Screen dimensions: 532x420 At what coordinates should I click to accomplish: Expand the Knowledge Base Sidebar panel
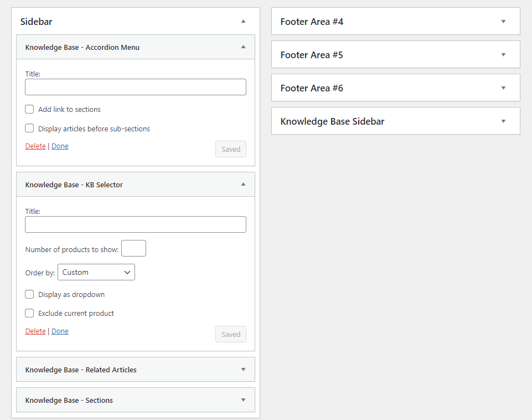pyautogui.click(x=503, y=121)
